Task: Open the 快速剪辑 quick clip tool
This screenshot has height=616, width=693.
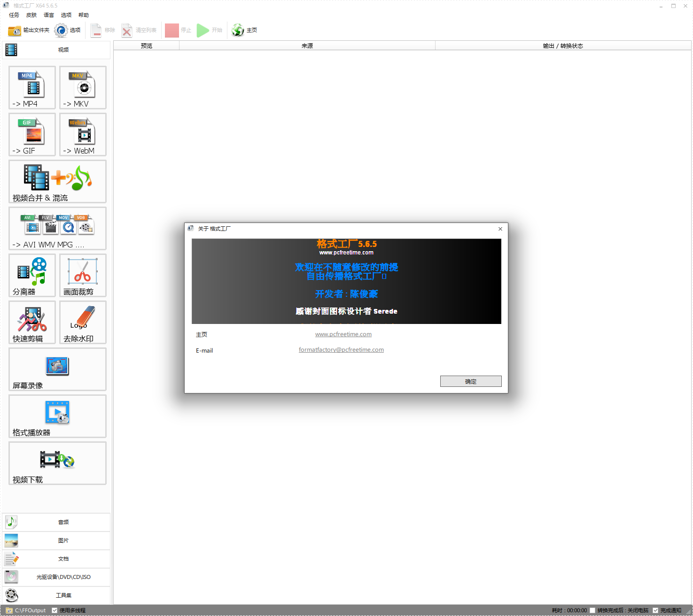Action: (x=32, y=323)
